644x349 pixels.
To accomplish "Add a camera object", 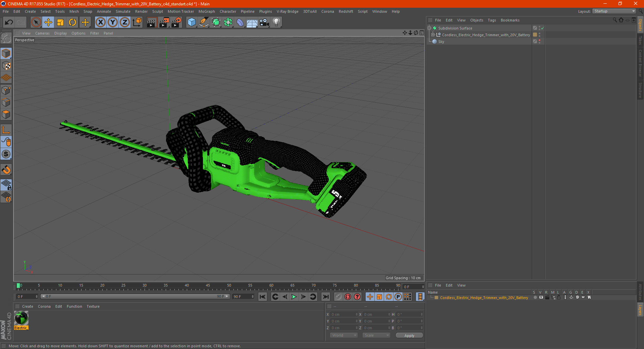I will [x=264, y=22].
